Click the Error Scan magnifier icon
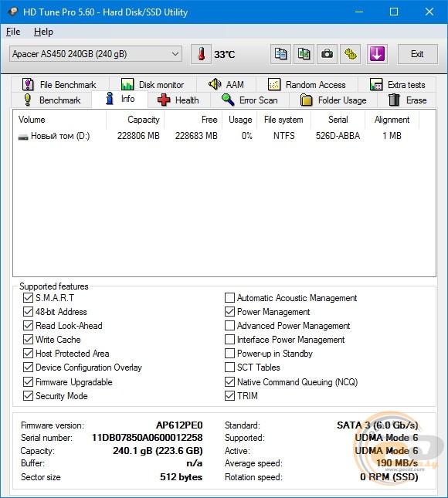448x498 pixels. pyautogui.click(x=228, y=100)
